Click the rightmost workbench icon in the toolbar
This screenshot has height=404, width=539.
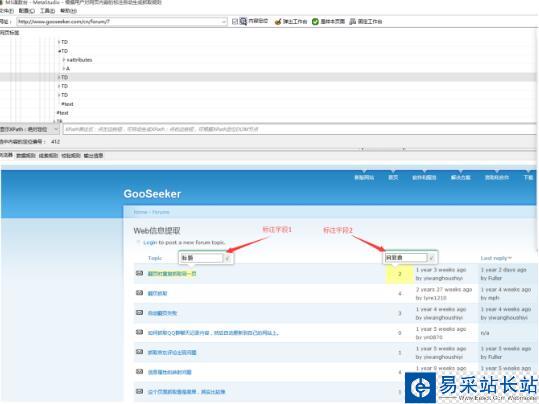tap(353, 22)
